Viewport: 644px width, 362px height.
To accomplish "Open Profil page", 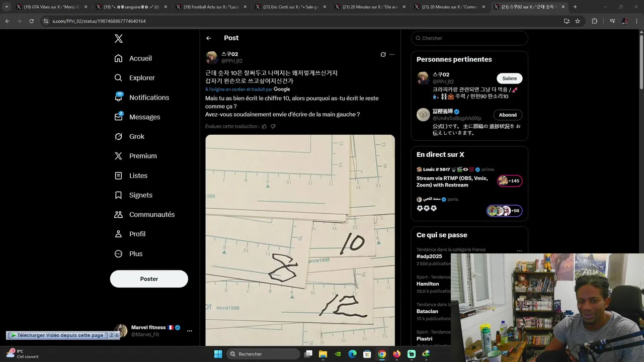I will [130, 234].
